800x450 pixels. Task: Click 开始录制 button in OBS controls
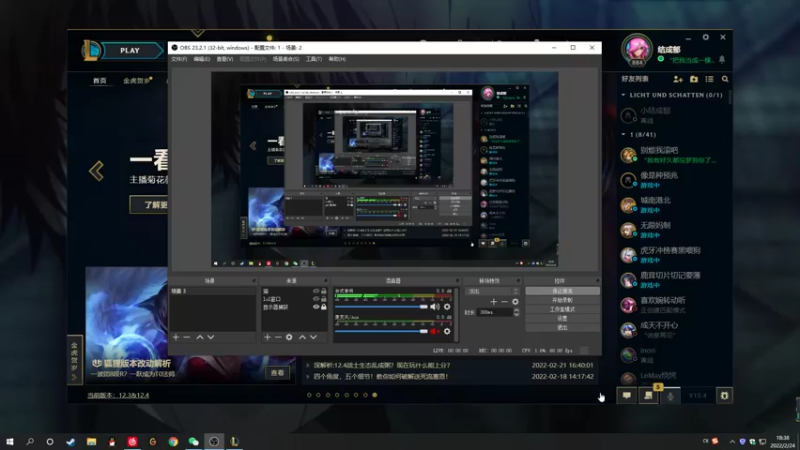(x=562, y=300)
